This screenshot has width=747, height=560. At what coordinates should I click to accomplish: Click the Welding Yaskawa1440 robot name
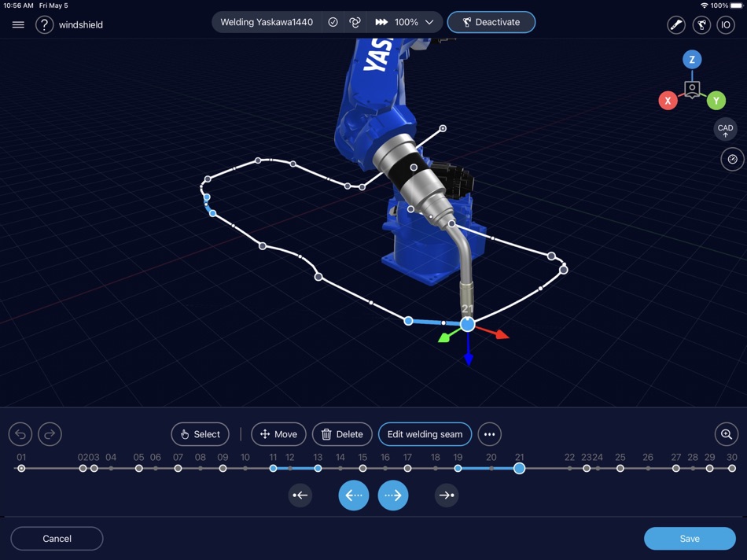tap(267, 22)
